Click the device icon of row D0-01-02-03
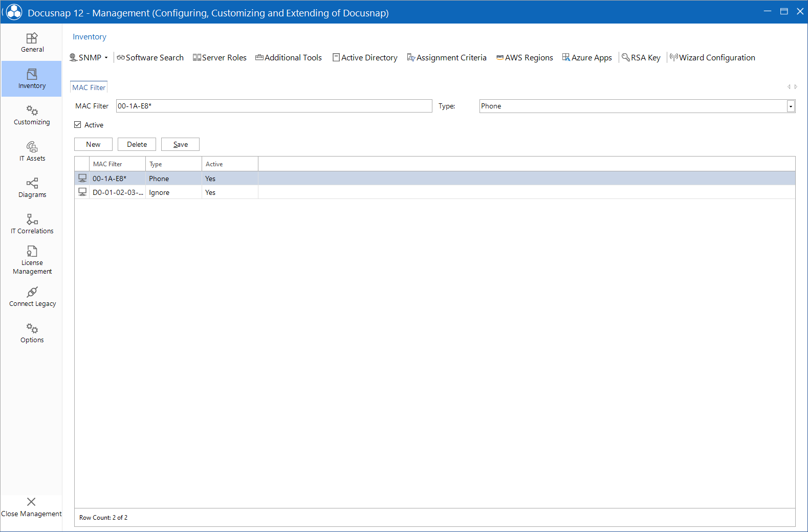The width and height of the screenshot is (808, 532). [82, 192]
